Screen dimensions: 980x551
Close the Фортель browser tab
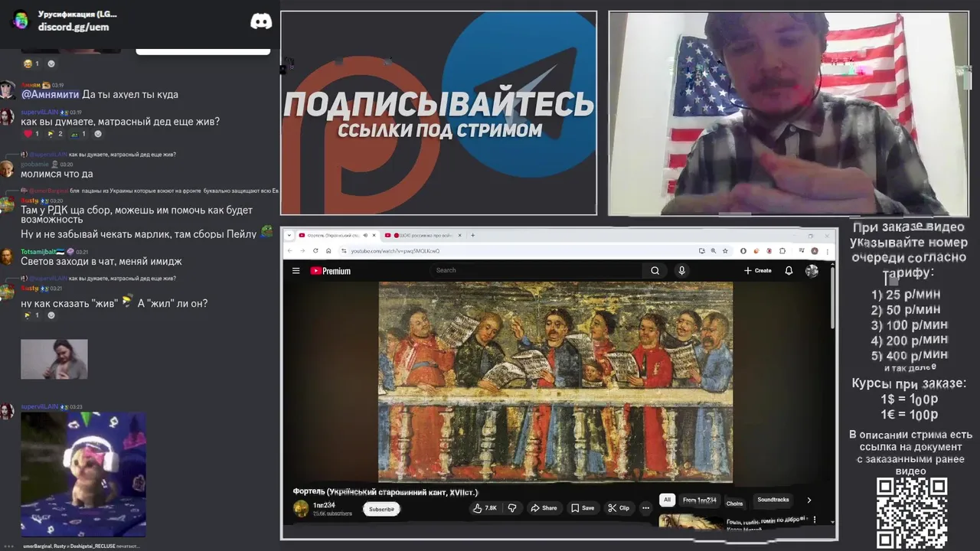pos(374,235)
